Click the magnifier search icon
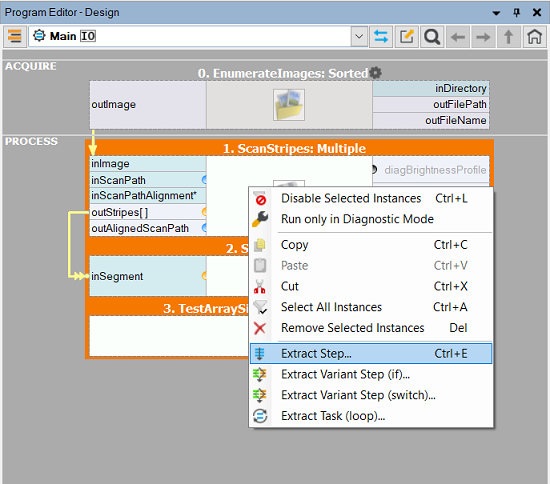Viewport: 550px width, 484px height. [432, 36]
